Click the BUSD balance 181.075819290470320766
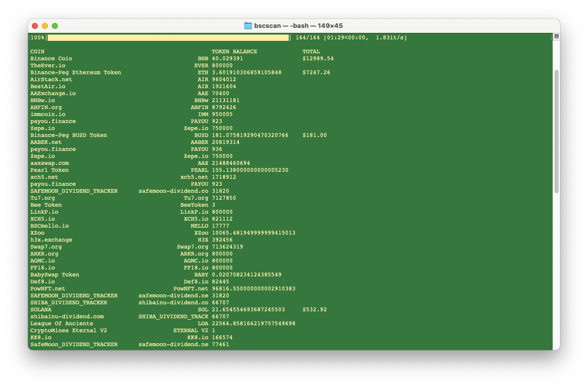The height and width of the screenshot is (387, 588). (250, 135)
